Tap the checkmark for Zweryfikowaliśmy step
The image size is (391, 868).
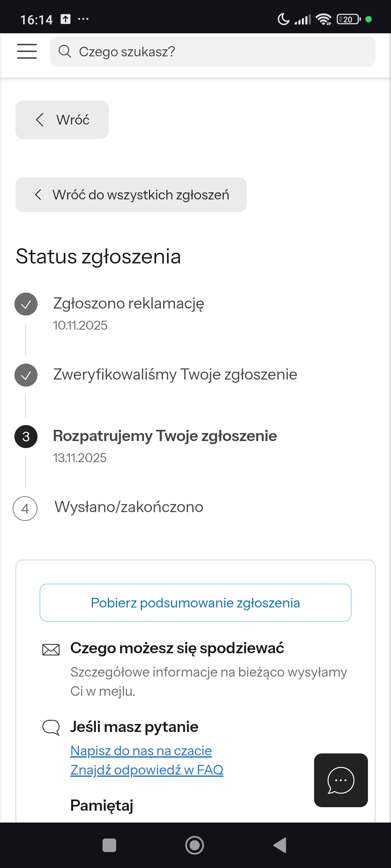(x=26, y=375)
